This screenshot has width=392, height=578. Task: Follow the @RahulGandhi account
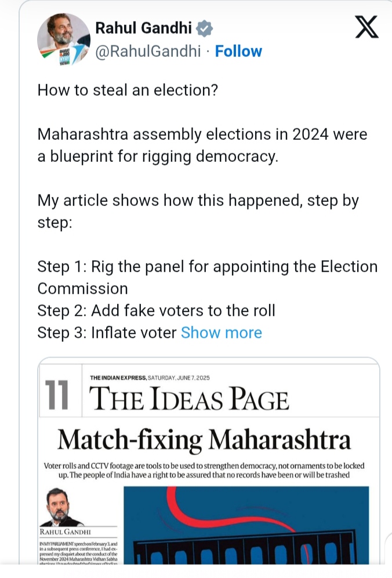(x=238, y=51)
